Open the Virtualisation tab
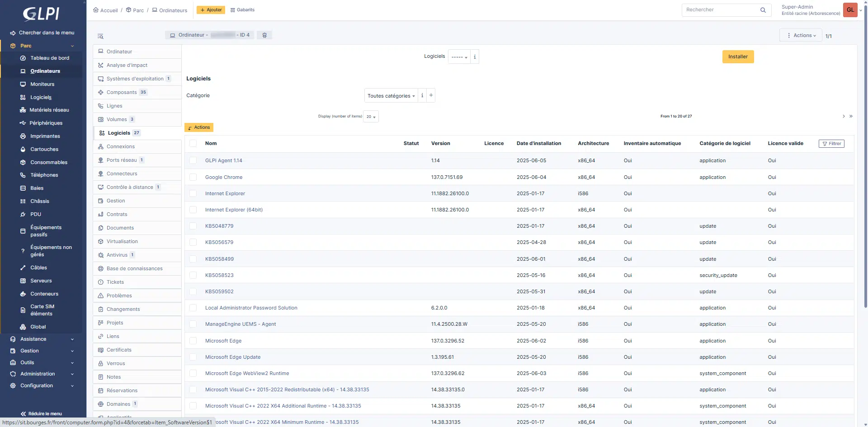 pos(137,241)
